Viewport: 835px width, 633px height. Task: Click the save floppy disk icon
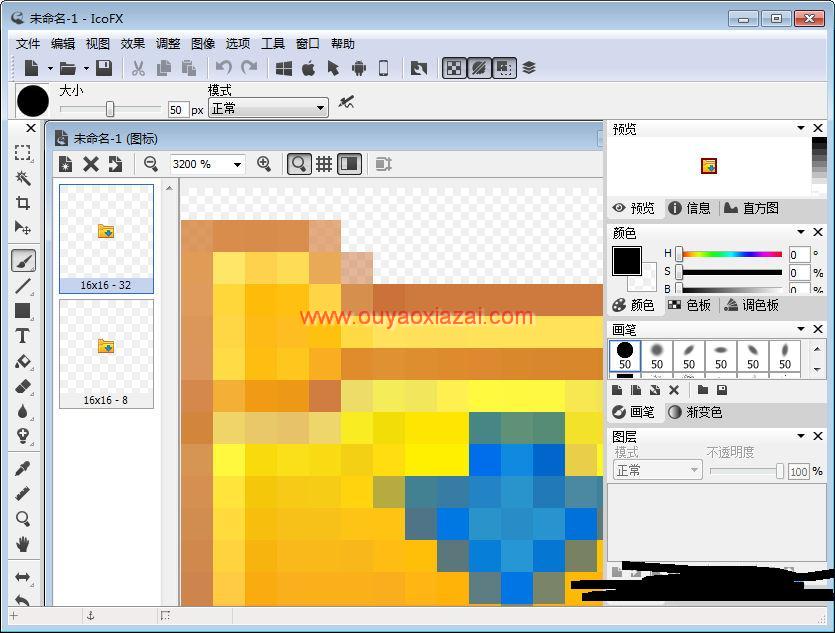coord(104,68)
